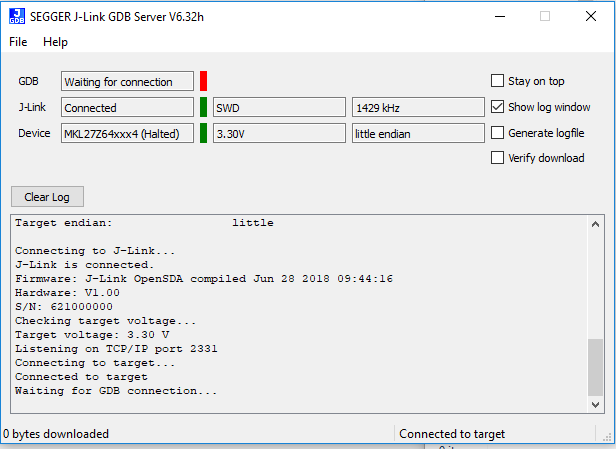
Task: Enable the Stay on top checkbox
Action: (x=498, y=81)
